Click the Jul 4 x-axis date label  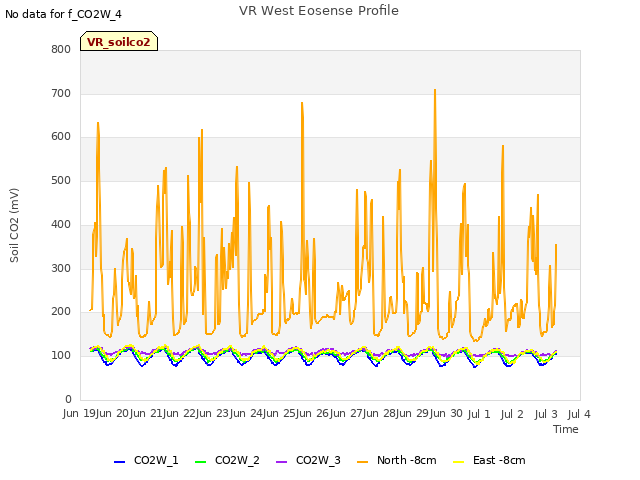coord(579,414)
